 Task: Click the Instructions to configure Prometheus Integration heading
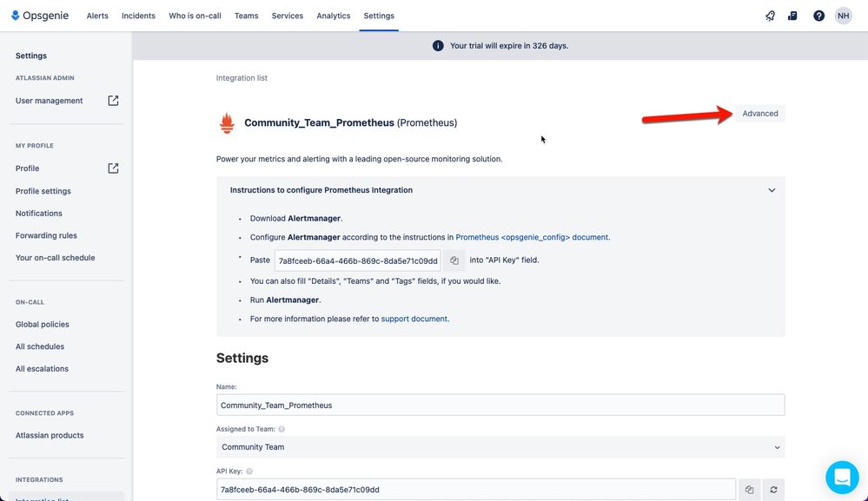321,190
